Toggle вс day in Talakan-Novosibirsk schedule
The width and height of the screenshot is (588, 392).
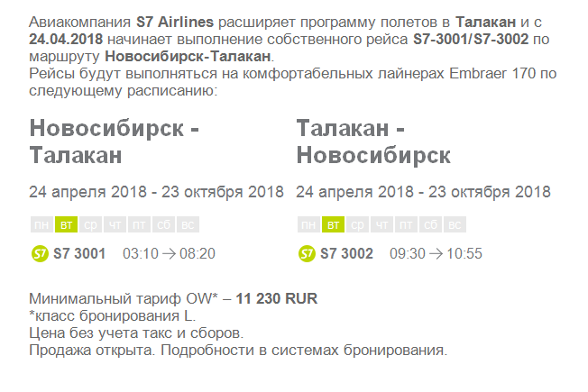click(455, 224)
